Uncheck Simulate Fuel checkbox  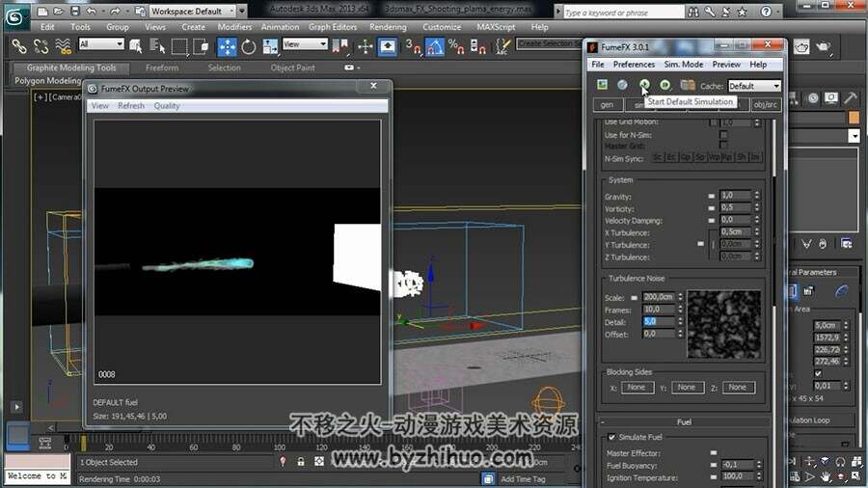[611, 437]
